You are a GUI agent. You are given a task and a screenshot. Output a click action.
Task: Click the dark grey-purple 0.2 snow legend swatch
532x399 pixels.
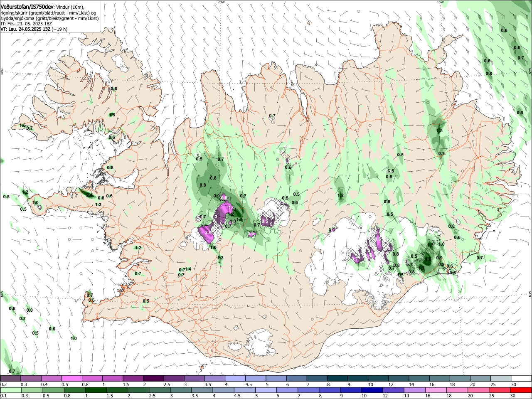[x=10, y=379]
